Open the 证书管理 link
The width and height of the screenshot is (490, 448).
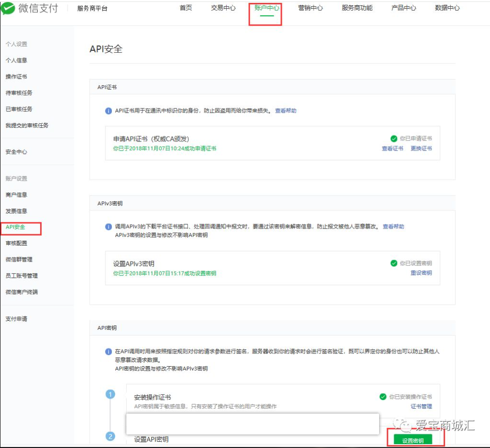click(421, 406)
